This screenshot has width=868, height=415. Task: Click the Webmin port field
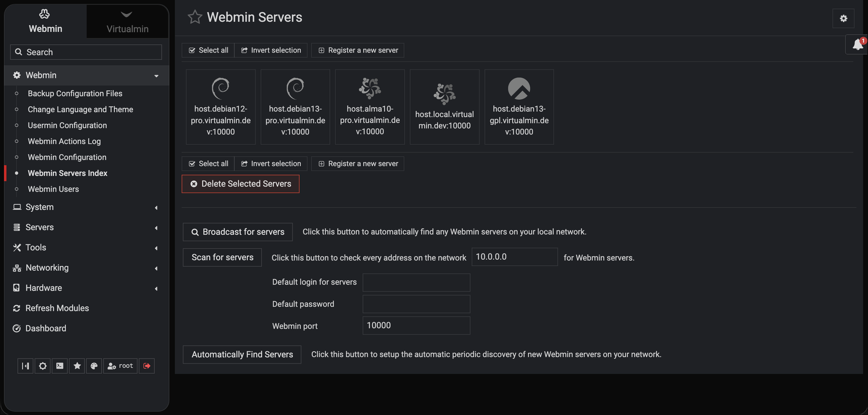[x=416, y=325]
